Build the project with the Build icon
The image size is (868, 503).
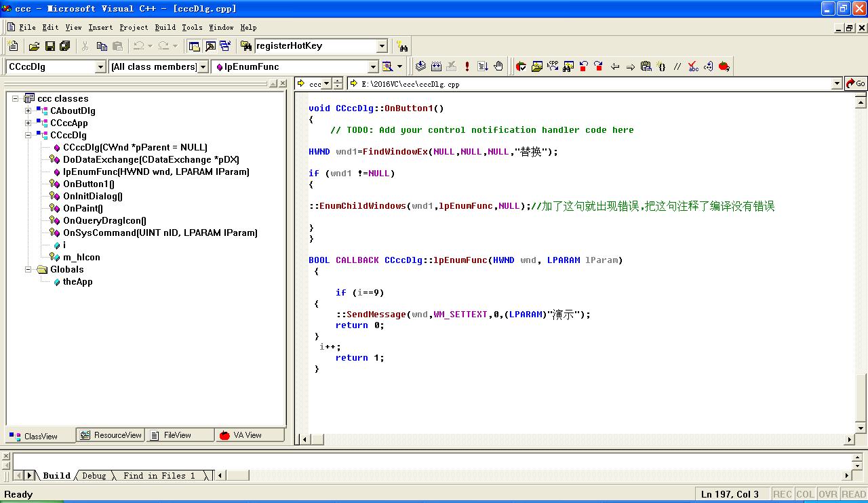coord(436,66)
